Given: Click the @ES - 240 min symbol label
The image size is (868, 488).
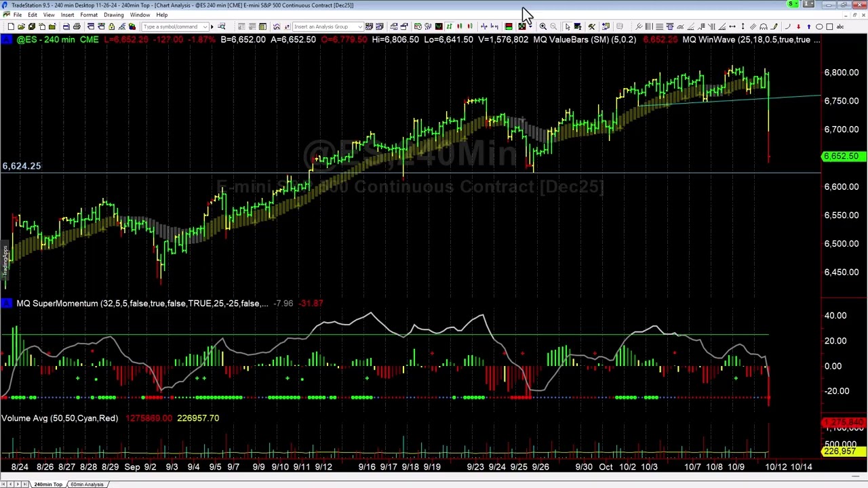Looking at the screenshot, I should (45, 40).
